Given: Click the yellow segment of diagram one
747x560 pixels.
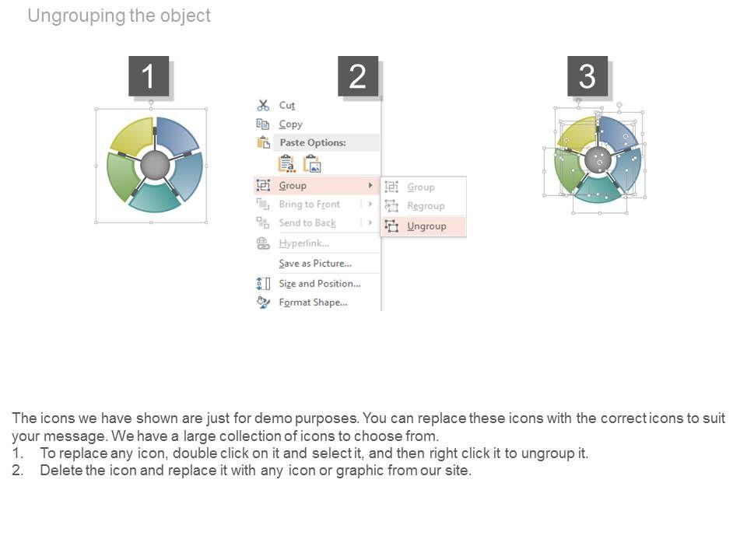Looking at the screenshot, I should coord(132,136).
